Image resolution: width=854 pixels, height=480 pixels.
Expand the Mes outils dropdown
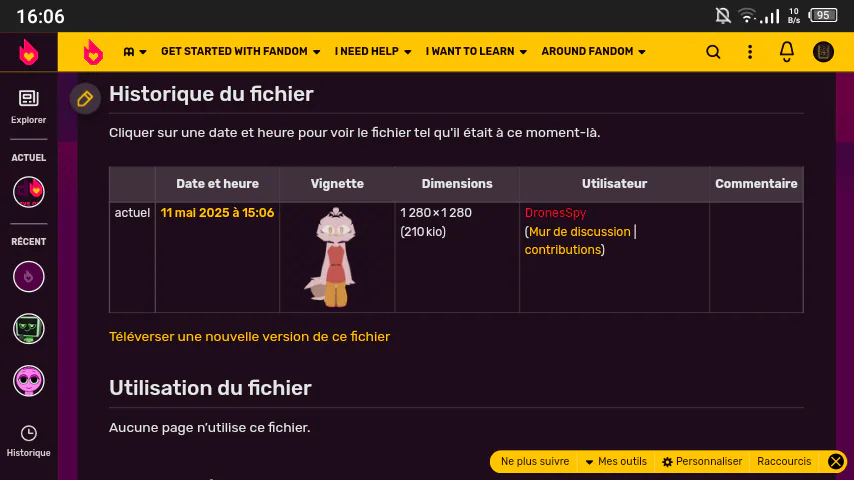pyautogui.click(x=616, y=461)
